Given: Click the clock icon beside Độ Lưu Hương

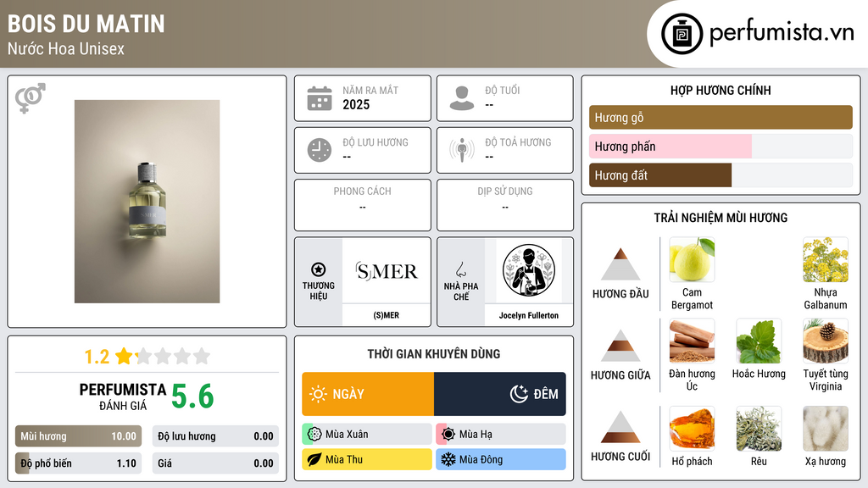Looking at the screenshot, I should point(320,150).
